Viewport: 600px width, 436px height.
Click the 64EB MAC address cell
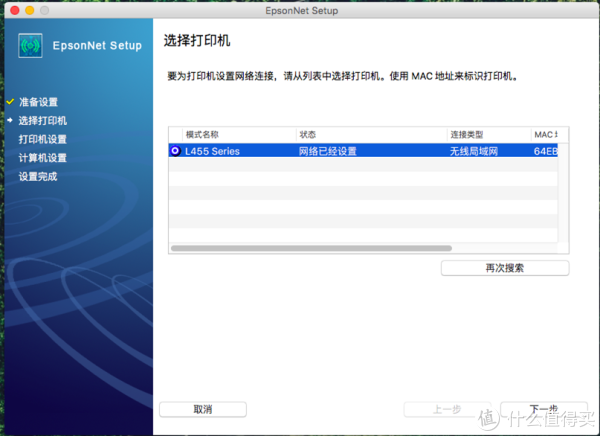coord(546,151)
